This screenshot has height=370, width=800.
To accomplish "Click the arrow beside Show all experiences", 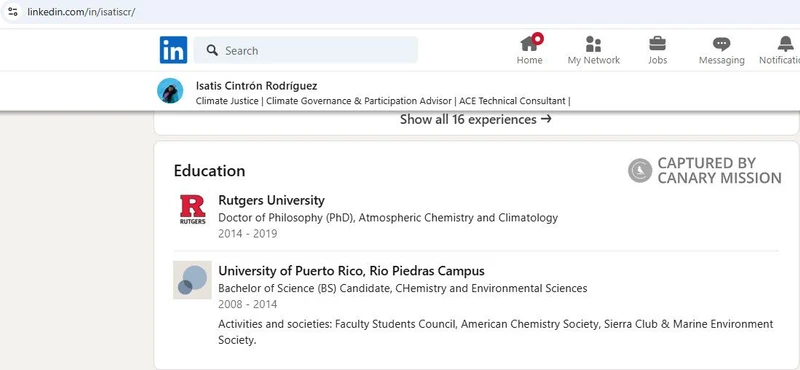I will (x=546, y=119).
